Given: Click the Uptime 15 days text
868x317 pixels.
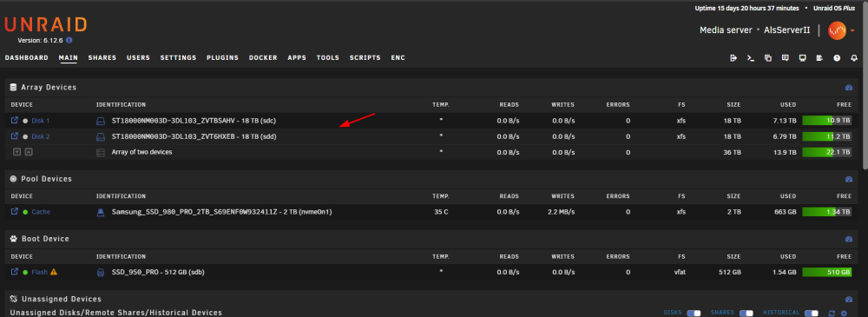Looking at the screenshot, I should [x=747, y=9].
